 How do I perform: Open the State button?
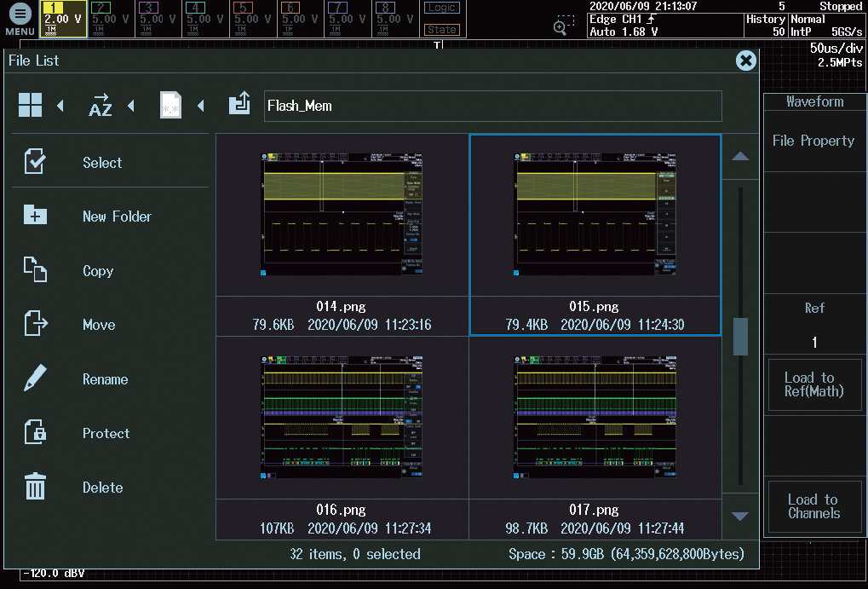442,29
